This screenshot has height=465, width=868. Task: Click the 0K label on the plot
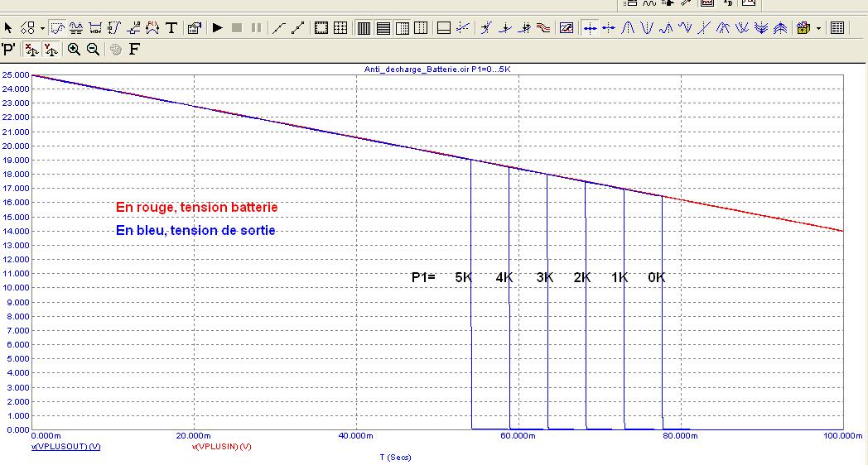coord(657,277)
